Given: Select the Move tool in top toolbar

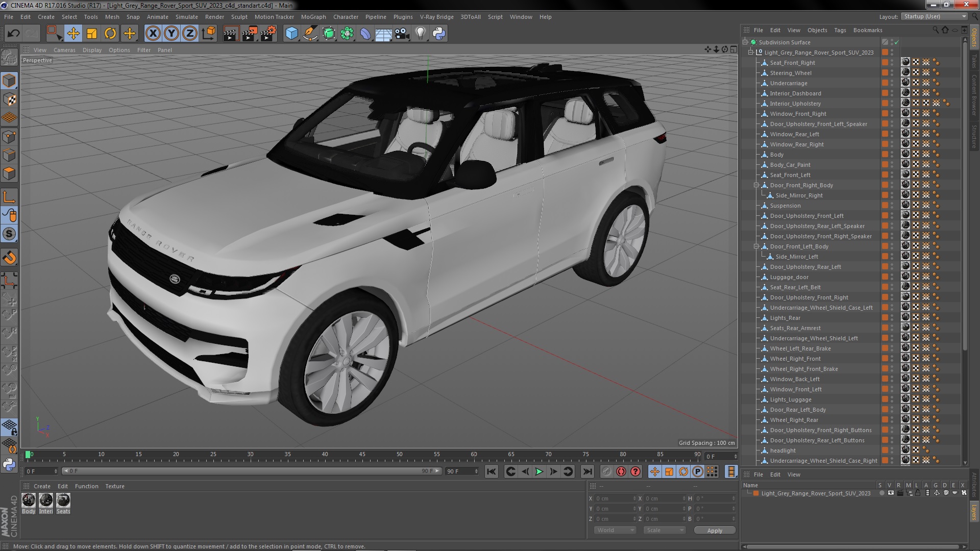Looking at the screenshot, I should coord(73,34).
